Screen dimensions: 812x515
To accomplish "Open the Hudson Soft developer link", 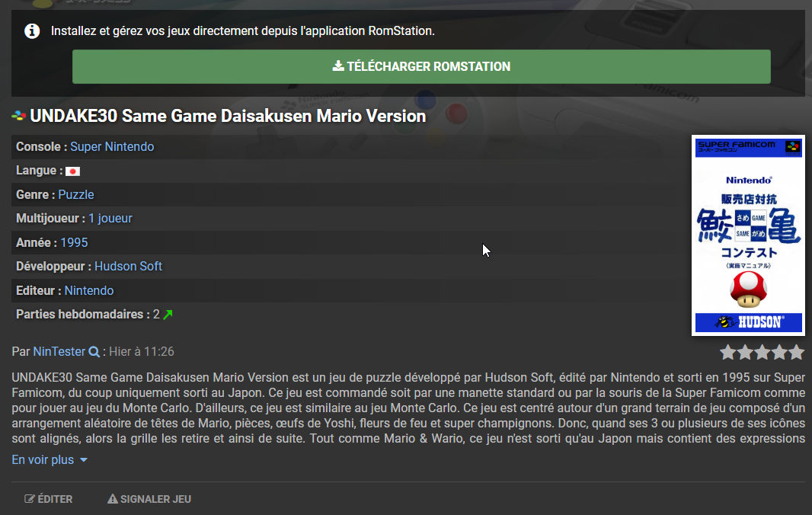I will click(x=128, y=267).
